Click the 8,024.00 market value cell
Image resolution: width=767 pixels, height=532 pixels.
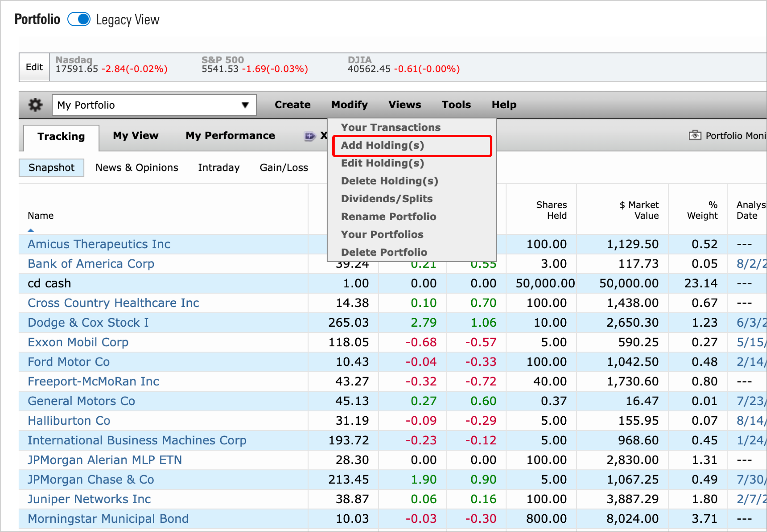pyautogui.click(x=632, y=519)
